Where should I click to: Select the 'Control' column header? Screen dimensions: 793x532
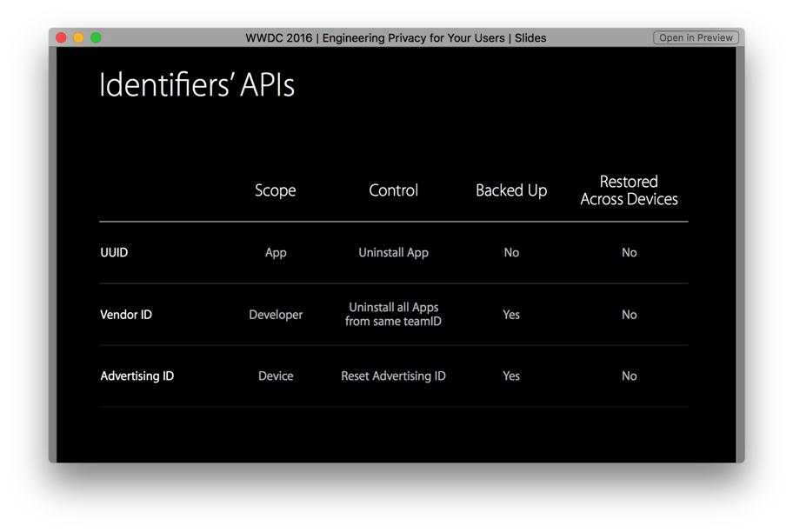tap(394, 190)
